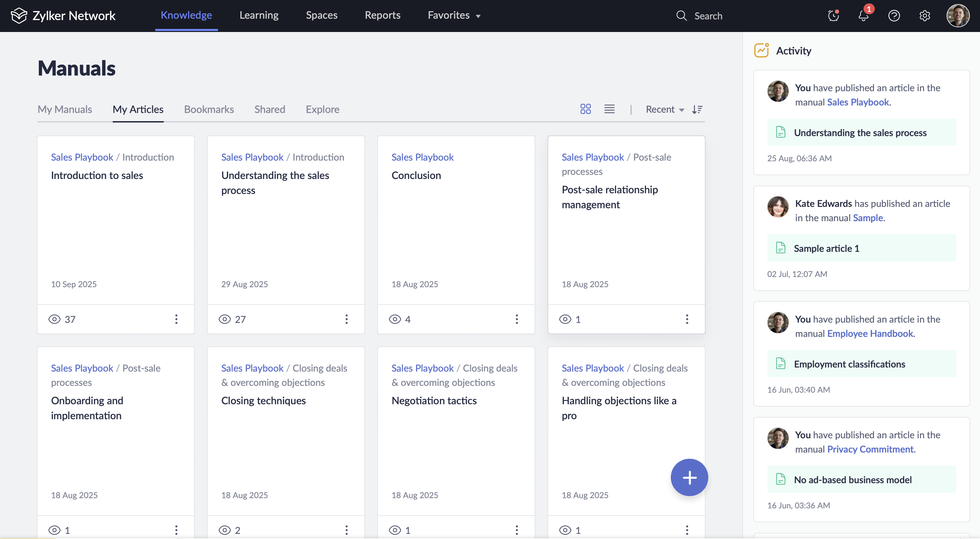Open settings gear icon
This screenshot has width=980, height=539.
coord(924,16)
